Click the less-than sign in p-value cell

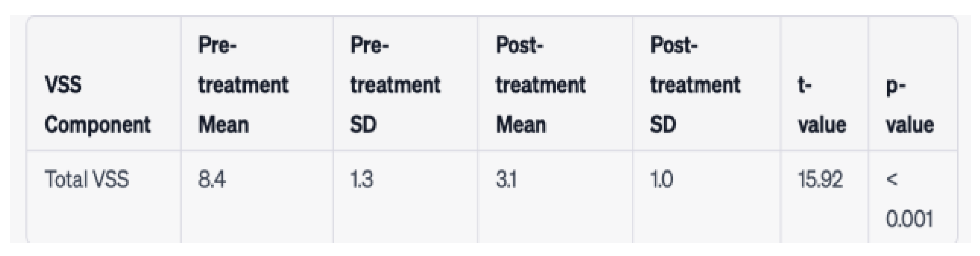coord(892,180)
